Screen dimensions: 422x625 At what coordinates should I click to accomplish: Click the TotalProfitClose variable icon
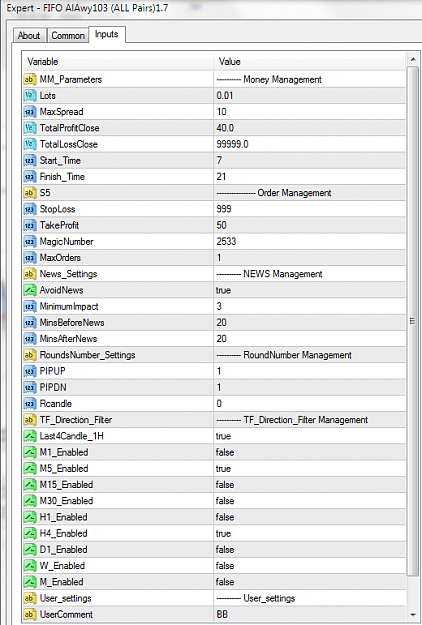pos(30,128)
